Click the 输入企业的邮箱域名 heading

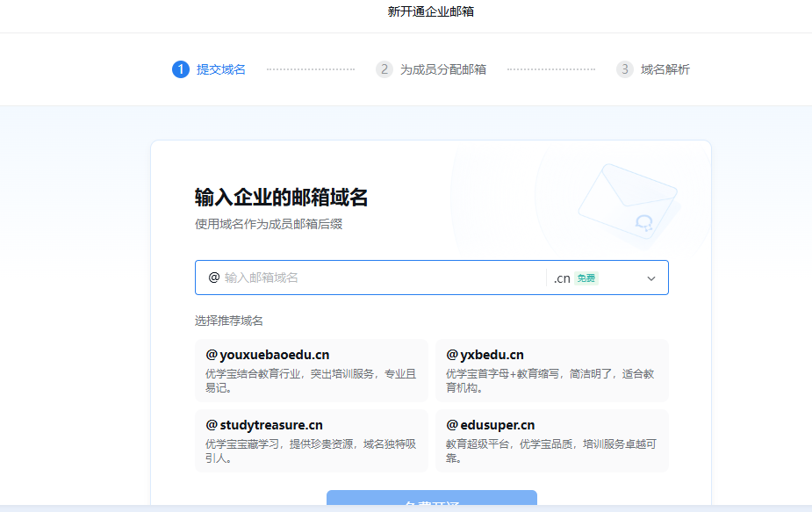[x=281, y=198]
